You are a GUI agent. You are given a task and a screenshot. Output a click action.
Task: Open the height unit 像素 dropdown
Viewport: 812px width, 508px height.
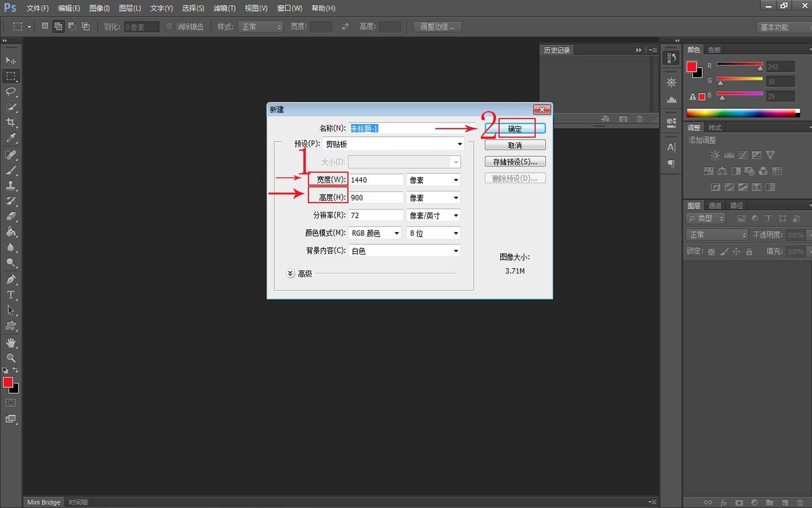pos(434,198)
